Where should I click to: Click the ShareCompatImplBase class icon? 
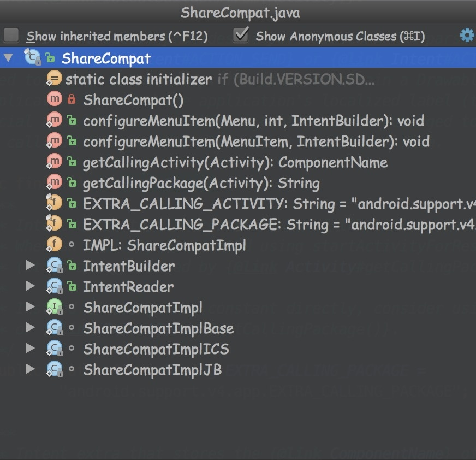55,327
